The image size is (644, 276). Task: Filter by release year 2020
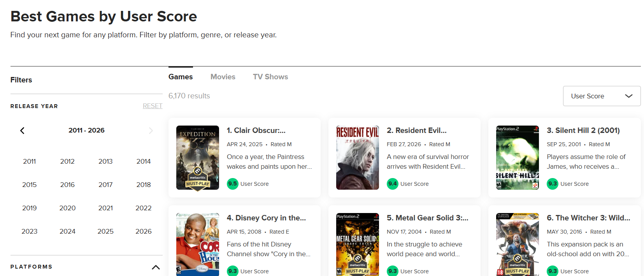(x=67, y=208)
